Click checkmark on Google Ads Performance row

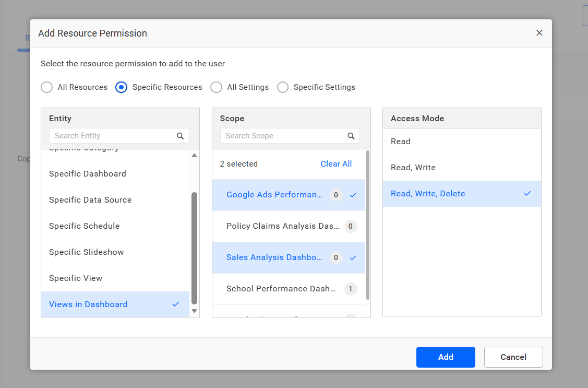(353, 195)
